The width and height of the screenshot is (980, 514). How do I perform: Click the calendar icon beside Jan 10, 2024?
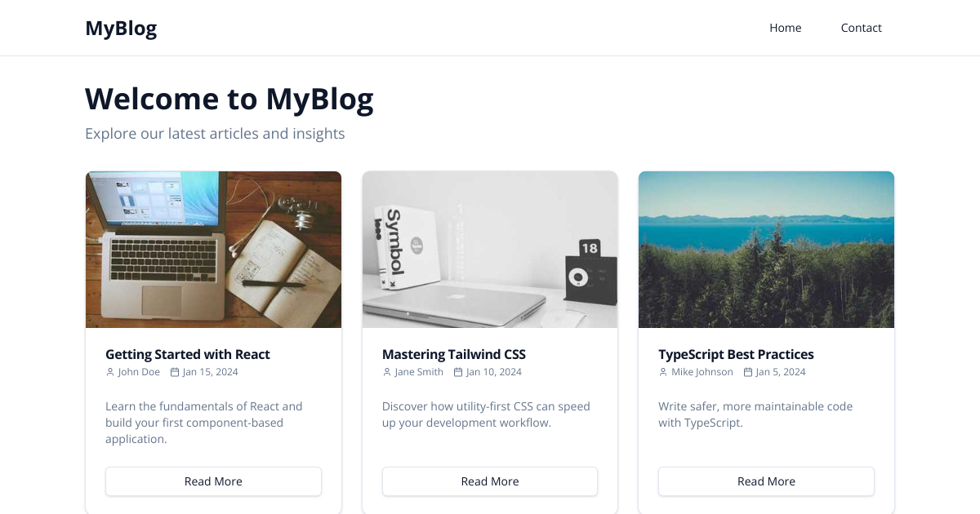tap(458, 372)
